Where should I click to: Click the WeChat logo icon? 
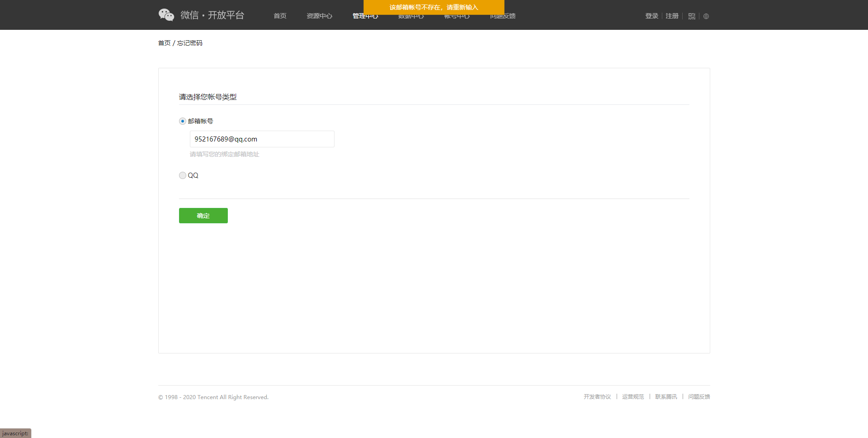click(x=166, y=15)
